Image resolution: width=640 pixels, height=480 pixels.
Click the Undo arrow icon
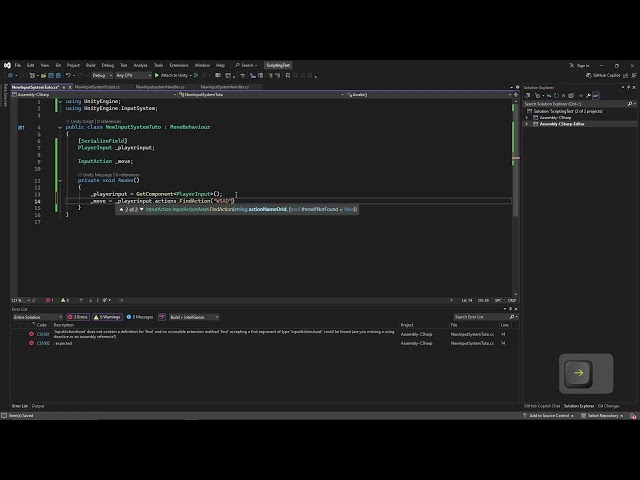click(68, 76)
